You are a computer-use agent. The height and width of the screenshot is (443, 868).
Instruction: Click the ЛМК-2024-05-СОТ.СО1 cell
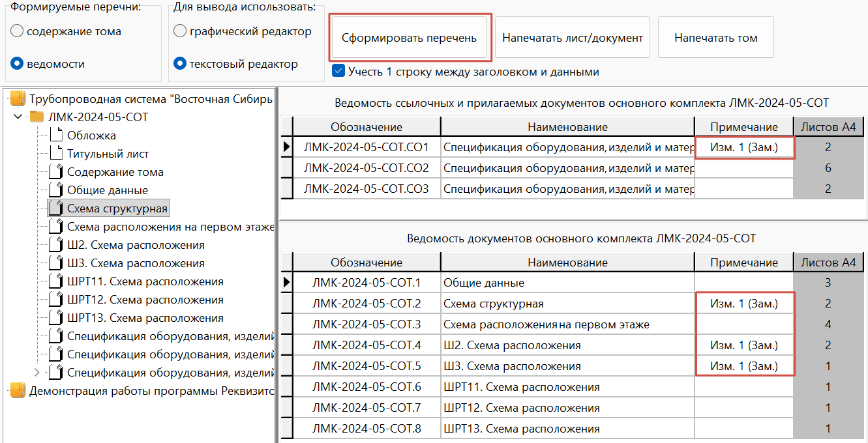point(367,147)
